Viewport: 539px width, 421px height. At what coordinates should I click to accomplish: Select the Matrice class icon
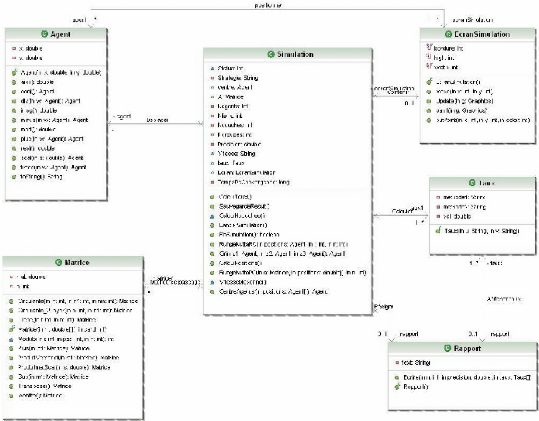pos(58,262)
